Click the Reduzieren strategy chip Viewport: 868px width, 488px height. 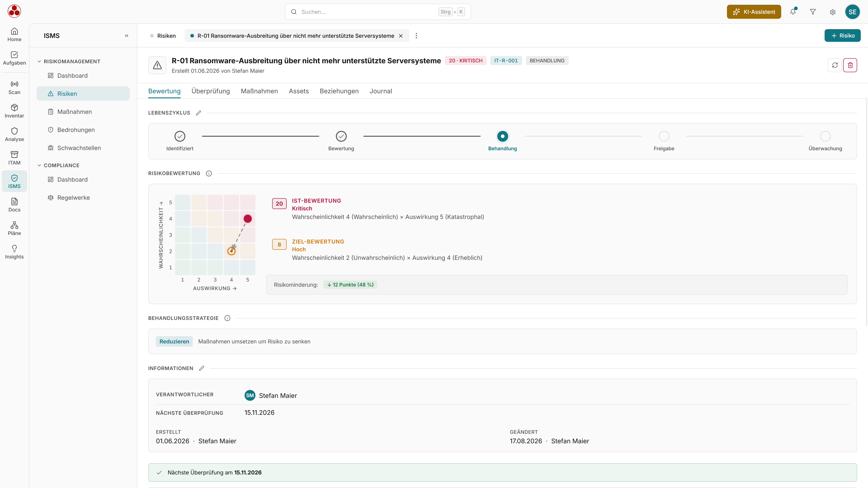[174, 341]
